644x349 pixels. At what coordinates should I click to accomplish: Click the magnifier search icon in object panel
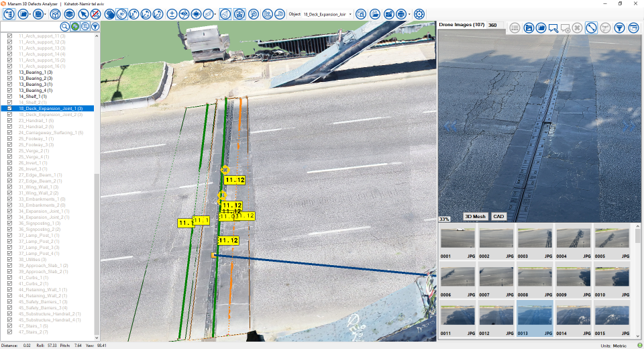tap(65, 27)
